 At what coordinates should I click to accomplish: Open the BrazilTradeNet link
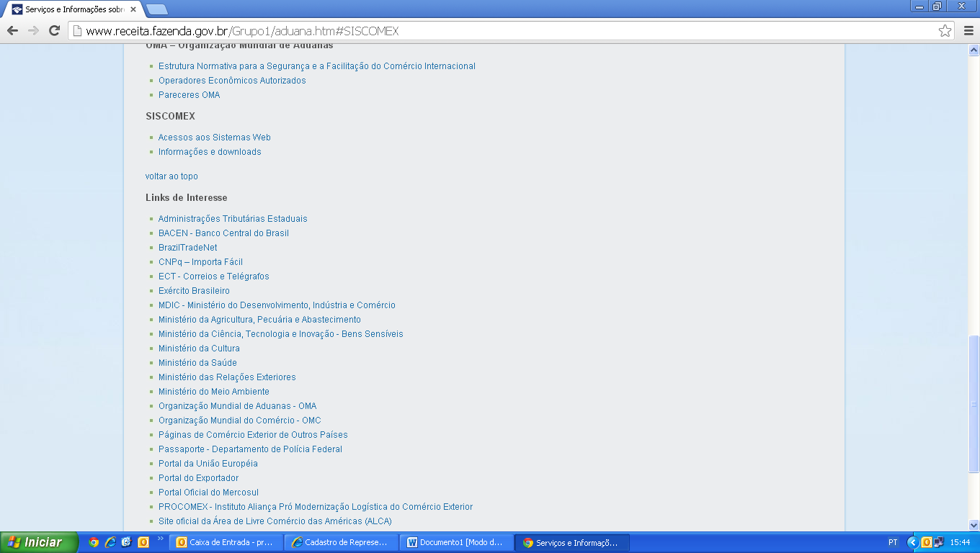click(188, 247)
